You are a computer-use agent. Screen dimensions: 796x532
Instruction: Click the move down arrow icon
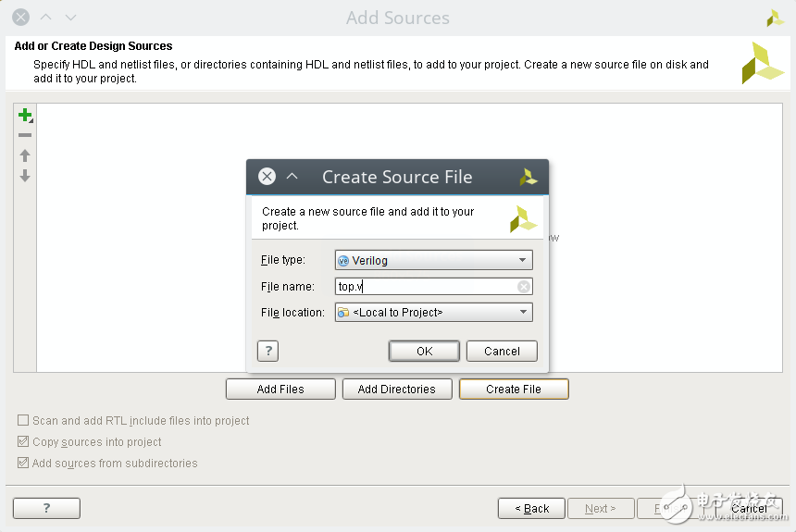tap(25, 176)
